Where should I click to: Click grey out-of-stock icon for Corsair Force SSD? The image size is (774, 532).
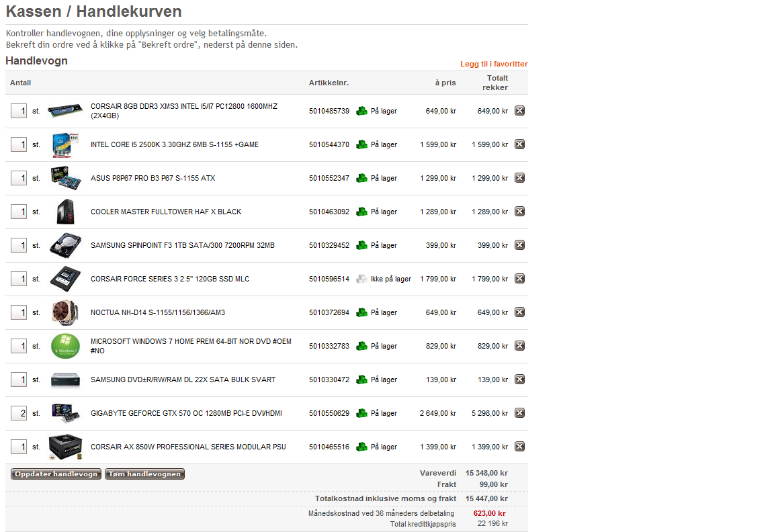pos(362,279)
